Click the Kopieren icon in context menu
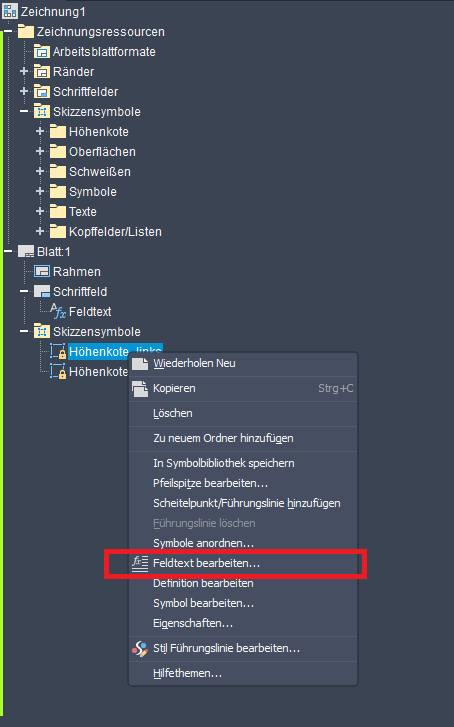 pos(140,389)
